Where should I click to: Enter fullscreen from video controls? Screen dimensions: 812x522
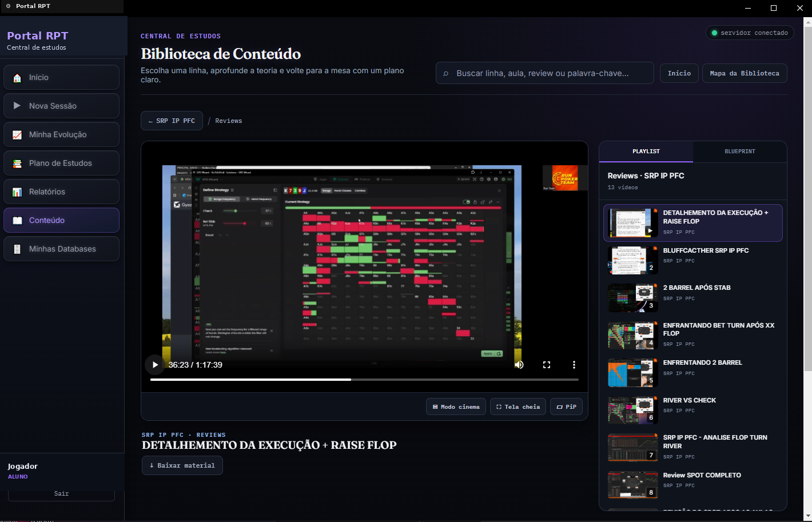(x=547, y=365)
